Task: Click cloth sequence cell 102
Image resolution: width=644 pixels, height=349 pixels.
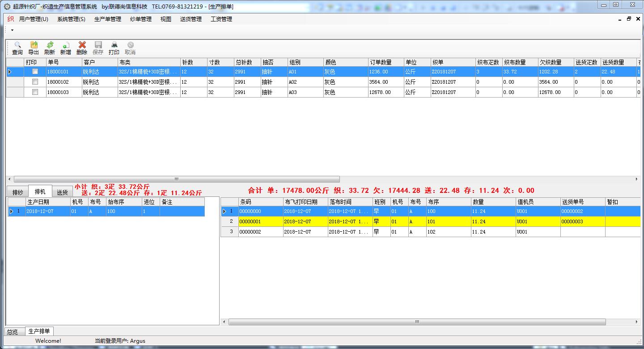Action: [x=449, y=232]
